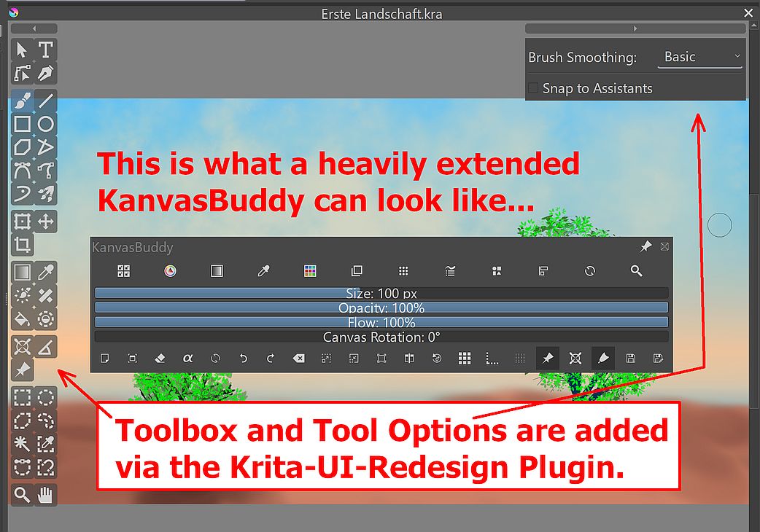760x532 pixels.
Task: Select the Rectangular Selection tool
Action: tap(23, 397)
